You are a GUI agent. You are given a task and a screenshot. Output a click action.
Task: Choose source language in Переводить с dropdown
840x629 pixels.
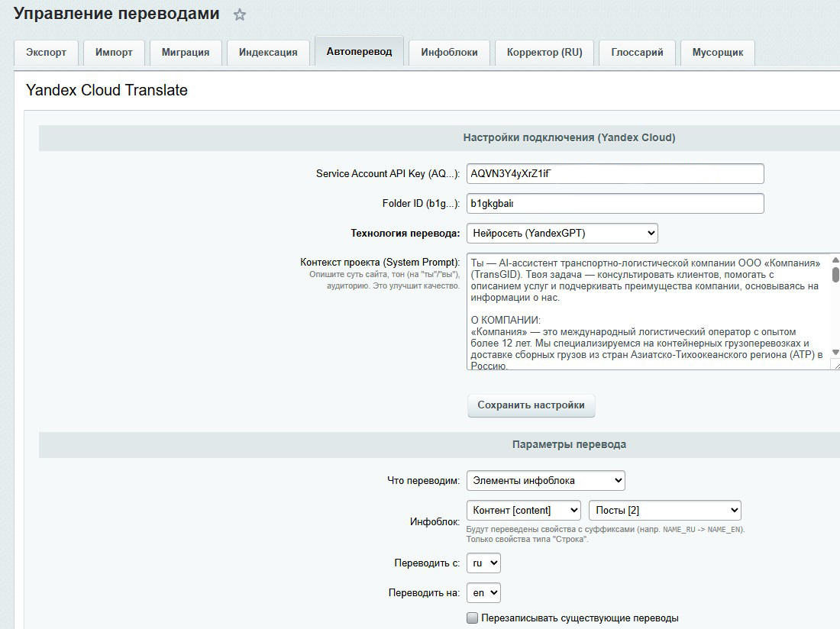click(x=483, y=563)
